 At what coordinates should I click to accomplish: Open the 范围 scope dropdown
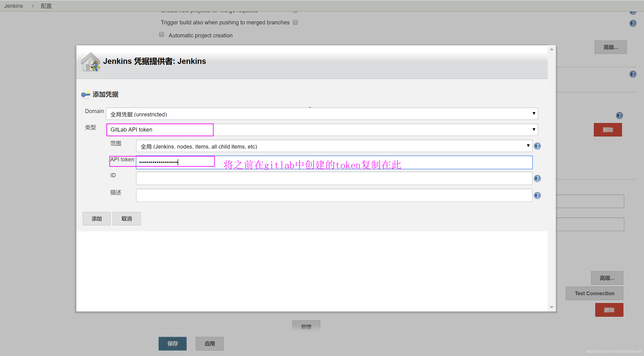pyautogui.click(x=334, y=146)
